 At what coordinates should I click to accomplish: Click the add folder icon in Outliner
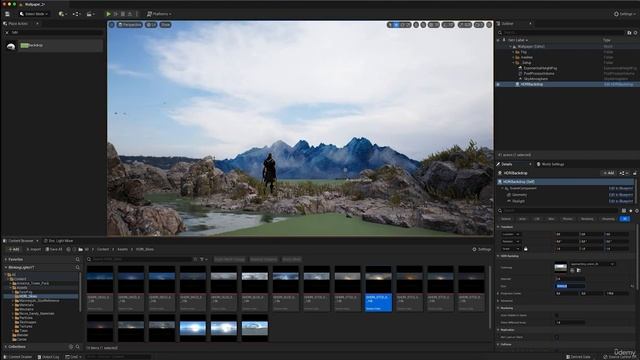(629, 33)
